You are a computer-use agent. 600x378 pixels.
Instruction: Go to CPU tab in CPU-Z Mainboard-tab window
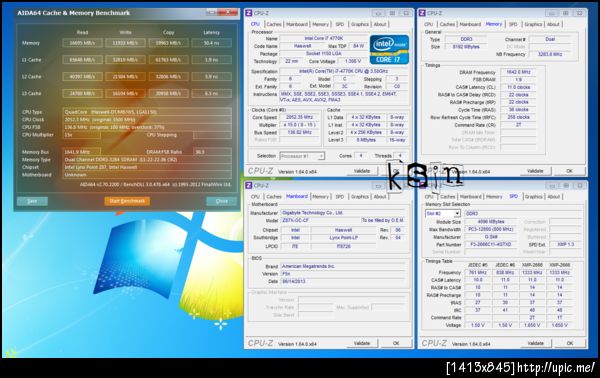click(255, 197)
